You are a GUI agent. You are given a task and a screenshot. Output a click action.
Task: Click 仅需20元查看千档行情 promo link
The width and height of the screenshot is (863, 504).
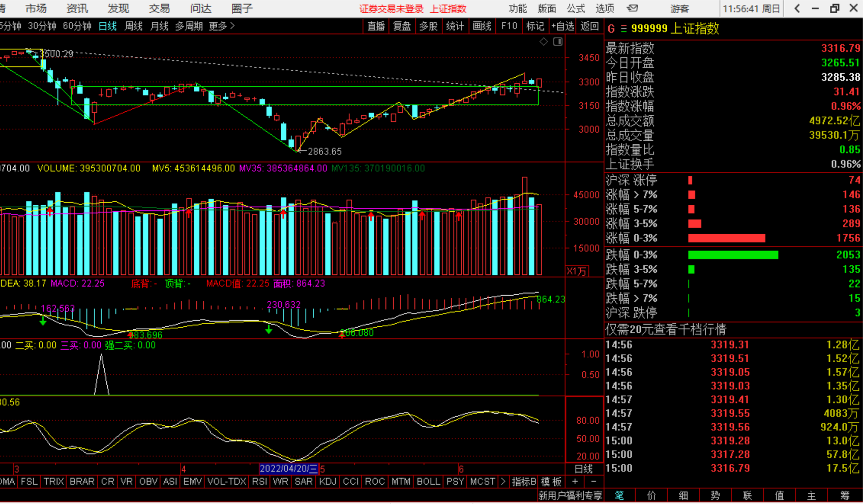[666, 330]
